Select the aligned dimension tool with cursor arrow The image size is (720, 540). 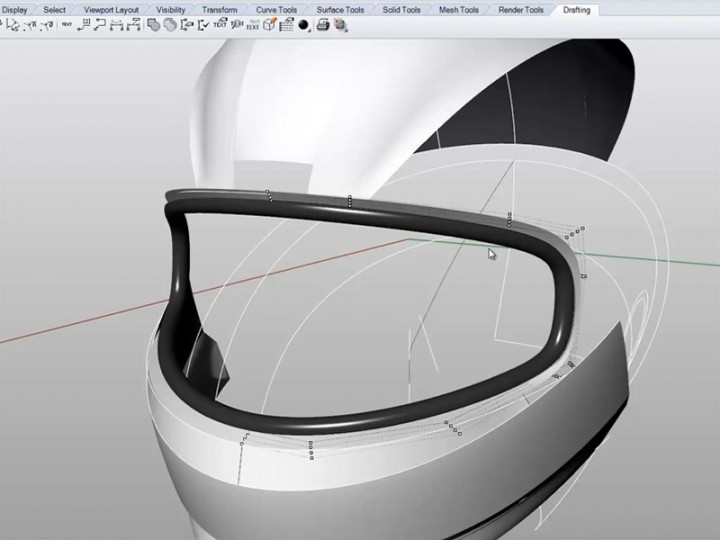[x=13, y=25]
